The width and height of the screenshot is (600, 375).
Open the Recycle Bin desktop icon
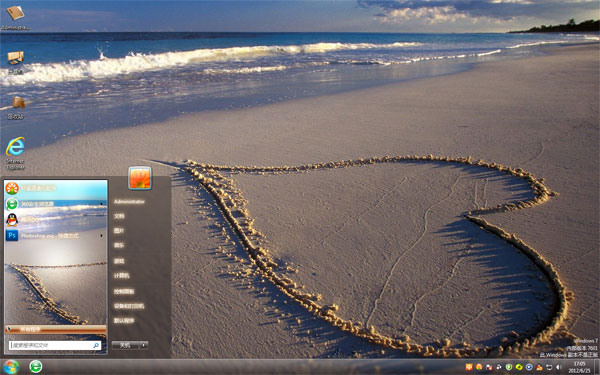[x=16, y=108]
